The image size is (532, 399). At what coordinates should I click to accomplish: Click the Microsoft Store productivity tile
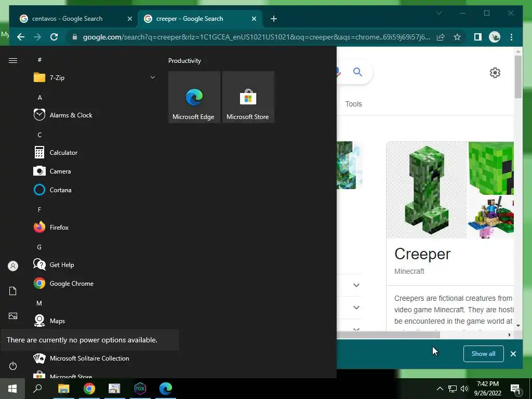248,97
